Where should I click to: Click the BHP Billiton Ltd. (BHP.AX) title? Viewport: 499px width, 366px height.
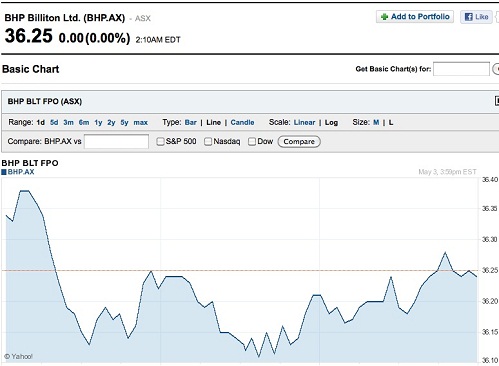point(65,18)
